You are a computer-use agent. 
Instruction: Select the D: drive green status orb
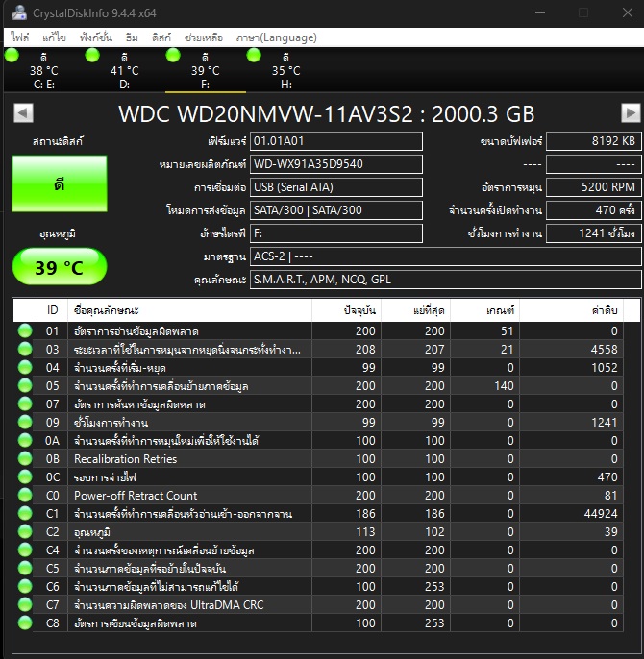tap(92, 55)
